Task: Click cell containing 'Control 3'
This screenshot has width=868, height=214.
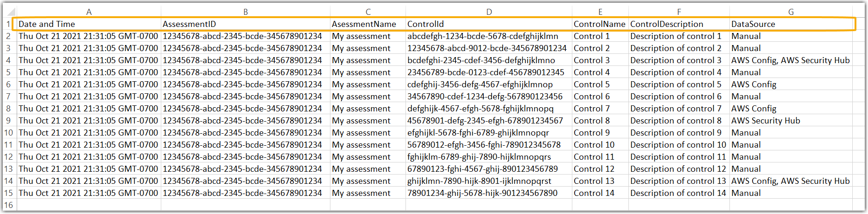Action: [x=592, y=60]
